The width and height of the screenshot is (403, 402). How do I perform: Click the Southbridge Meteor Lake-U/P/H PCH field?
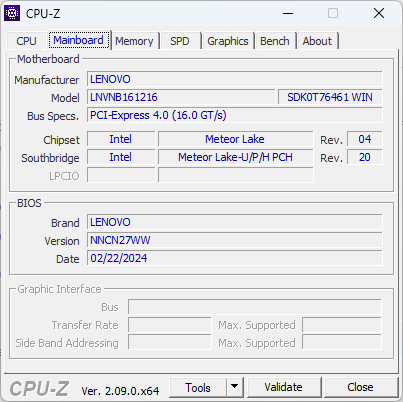(x=236, y=157)
